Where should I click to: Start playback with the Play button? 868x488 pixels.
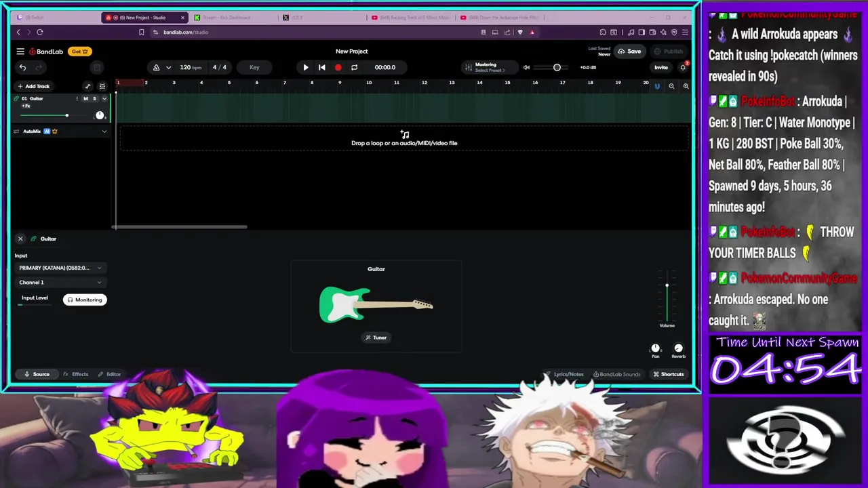305,67
